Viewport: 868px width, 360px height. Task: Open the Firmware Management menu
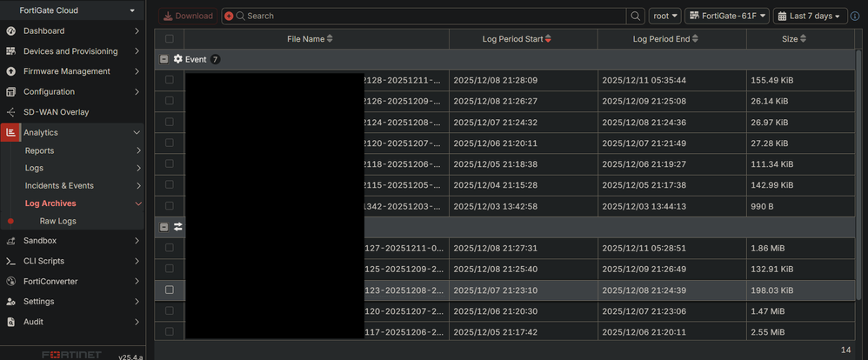pos(72,71)
